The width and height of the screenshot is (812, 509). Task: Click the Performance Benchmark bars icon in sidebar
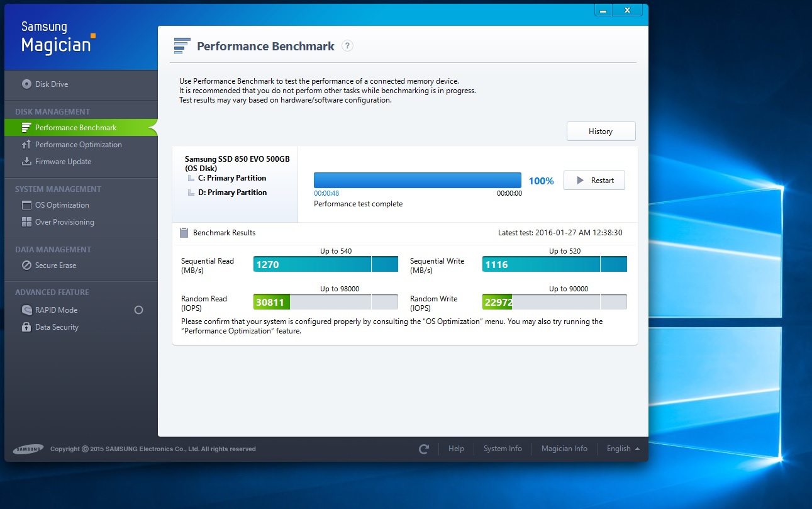click(26, 128)
